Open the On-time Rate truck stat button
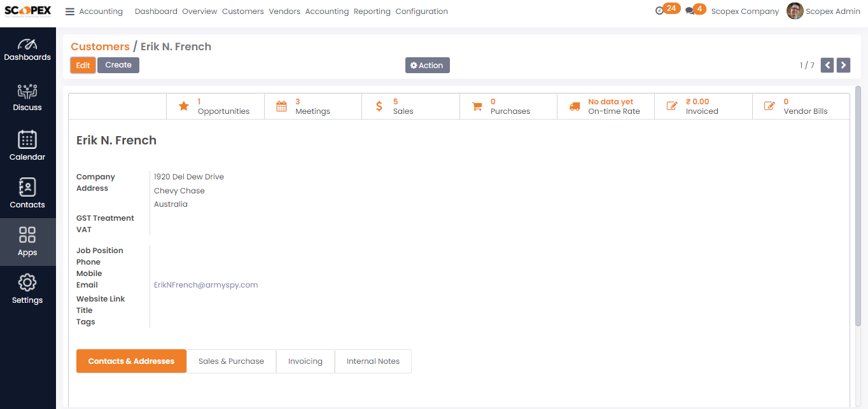This screenshot has width=868, height=409. click(606, 106)
